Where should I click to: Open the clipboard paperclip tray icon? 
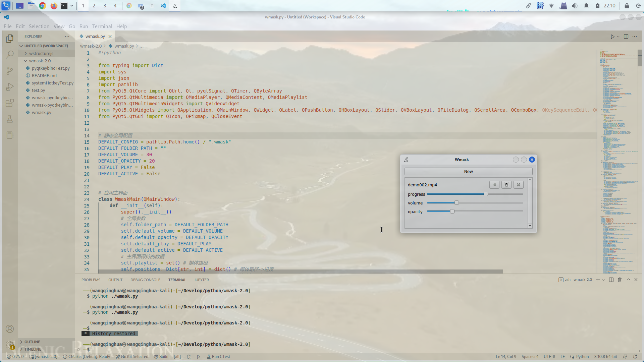(x=528, y=6)
